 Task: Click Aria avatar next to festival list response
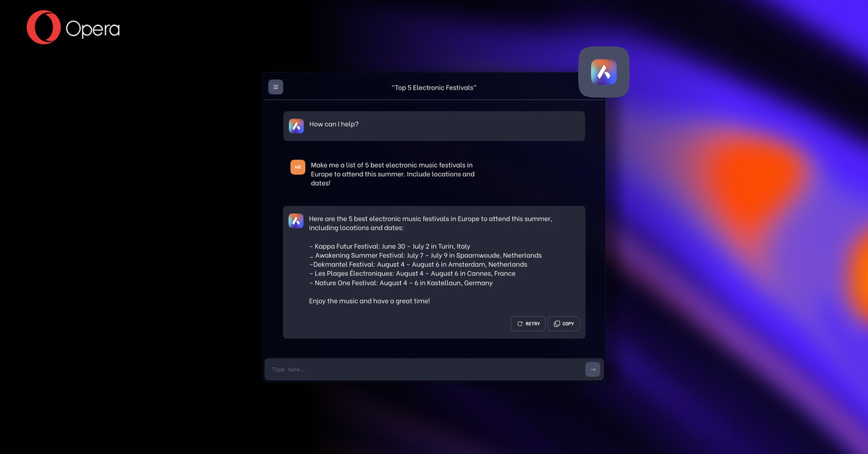coord(296,220)
